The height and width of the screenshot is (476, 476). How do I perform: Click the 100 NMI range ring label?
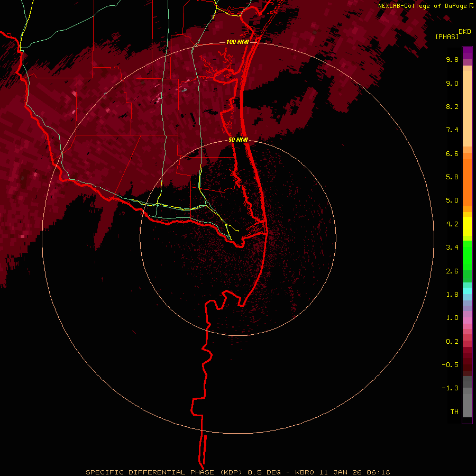pyautogui.click(x=237, y=42)
